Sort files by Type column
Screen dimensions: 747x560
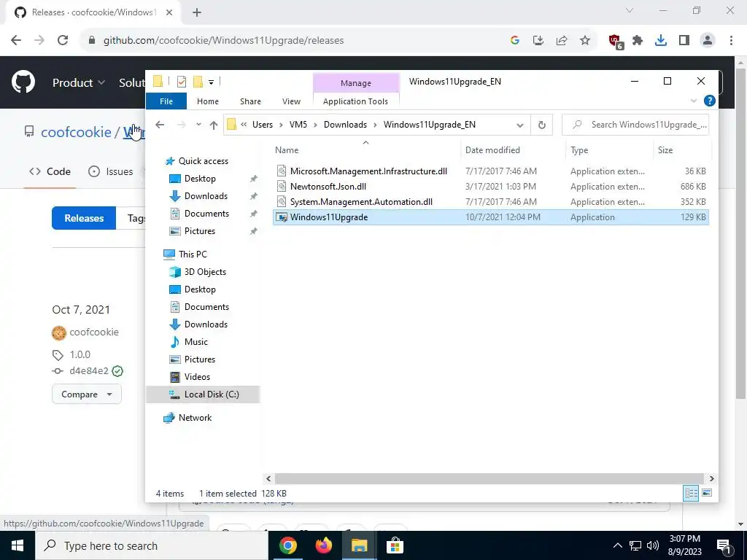point(579,150)
